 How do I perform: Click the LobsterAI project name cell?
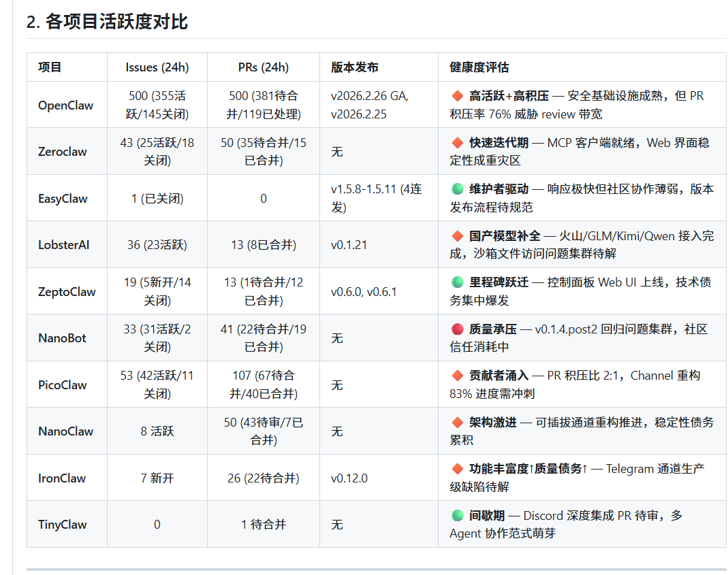point(64,245)
